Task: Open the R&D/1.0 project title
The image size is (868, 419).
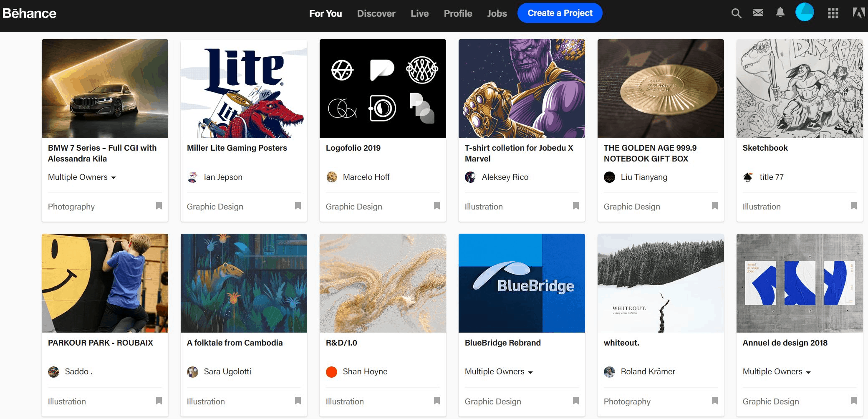Action: click(341, 343)
